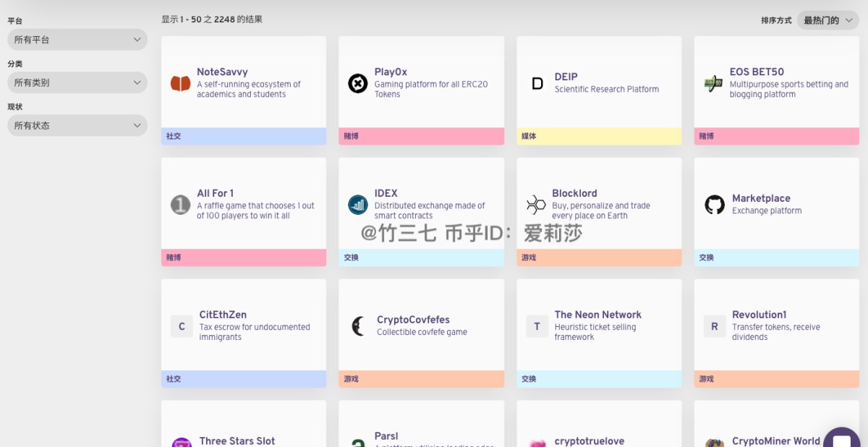868x447 pixels.
Task: Click the 赌博 tag on All For 1 card
Action: 244,257
